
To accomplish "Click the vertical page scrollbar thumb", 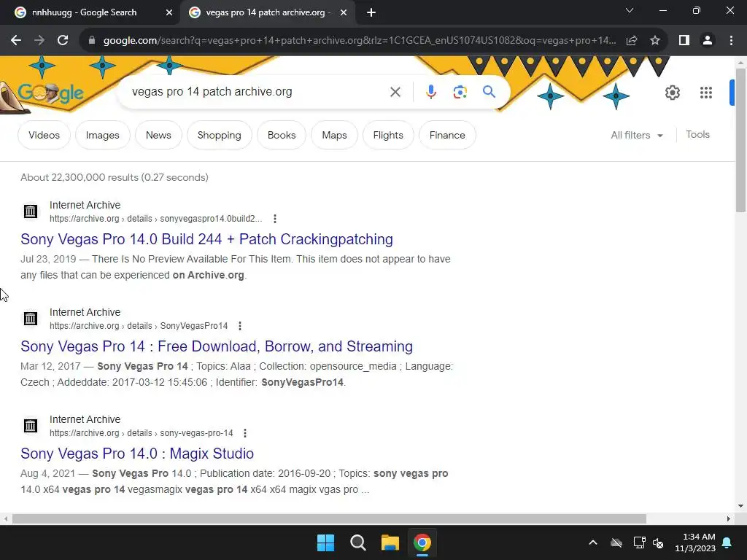I will point(740,139).
